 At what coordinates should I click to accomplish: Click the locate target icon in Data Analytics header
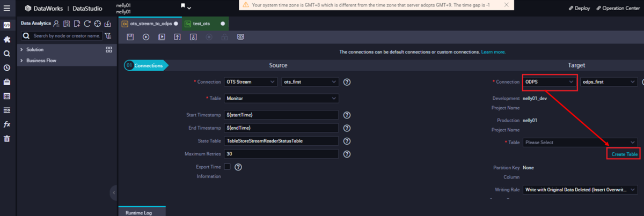coord(97,24)
